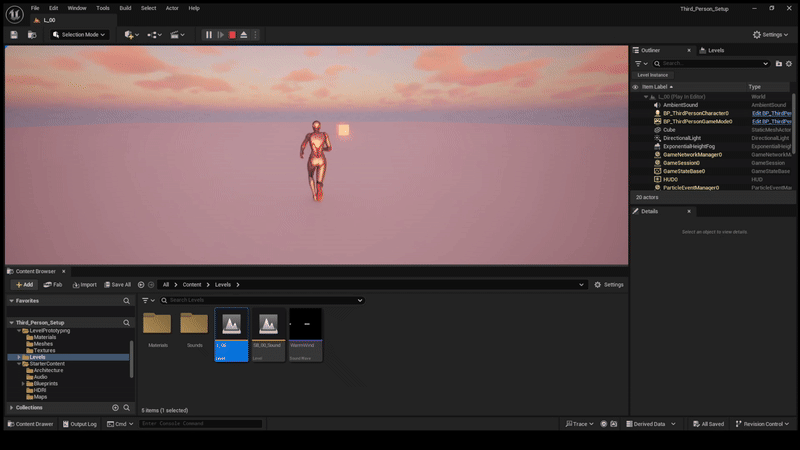Close the Content Browser tab
Screen dimensions: 800x450
point(63,271)
